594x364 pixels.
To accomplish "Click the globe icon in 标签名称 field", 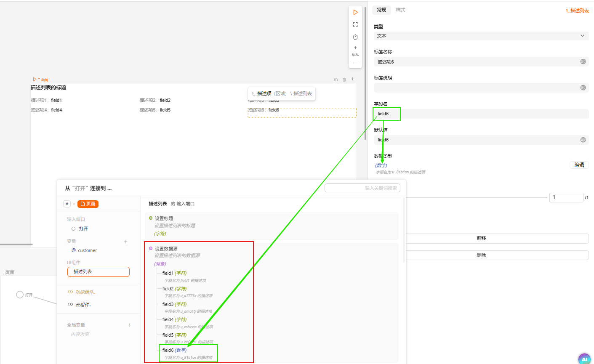I will (x=583, y=62).
